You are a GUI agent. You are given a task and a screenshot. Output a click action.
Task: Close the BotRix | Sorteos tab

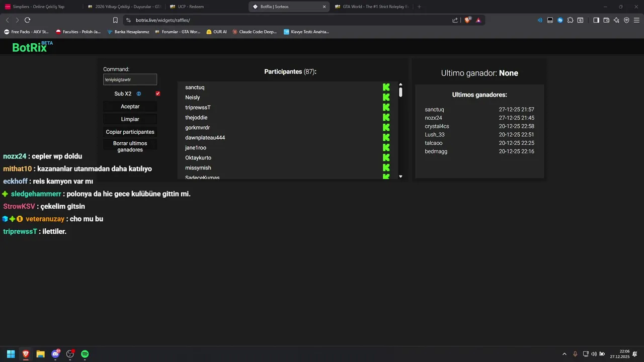pos(324,7)
